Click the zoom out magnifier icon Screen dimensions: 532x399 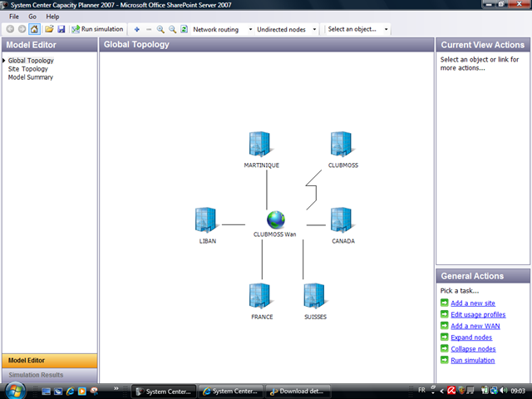pyautogui.click(x=172, y=30)
